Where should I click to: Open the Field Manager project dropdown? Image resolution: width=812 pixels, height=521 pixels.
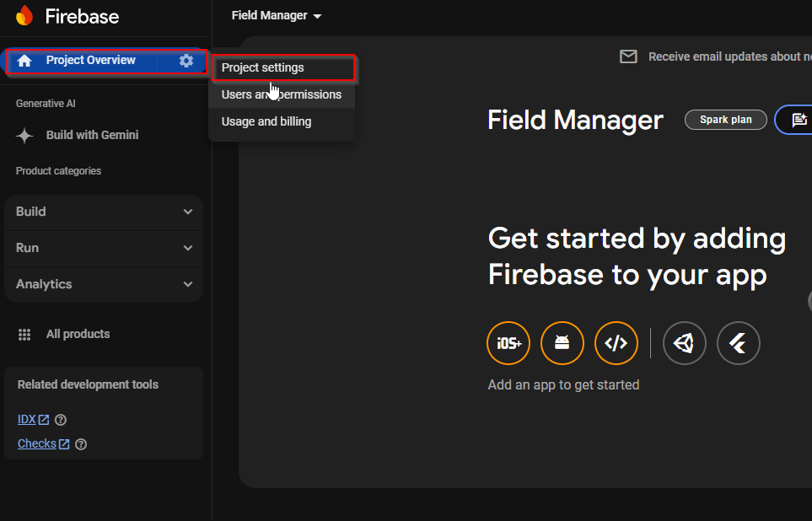[x=277, y=15]
